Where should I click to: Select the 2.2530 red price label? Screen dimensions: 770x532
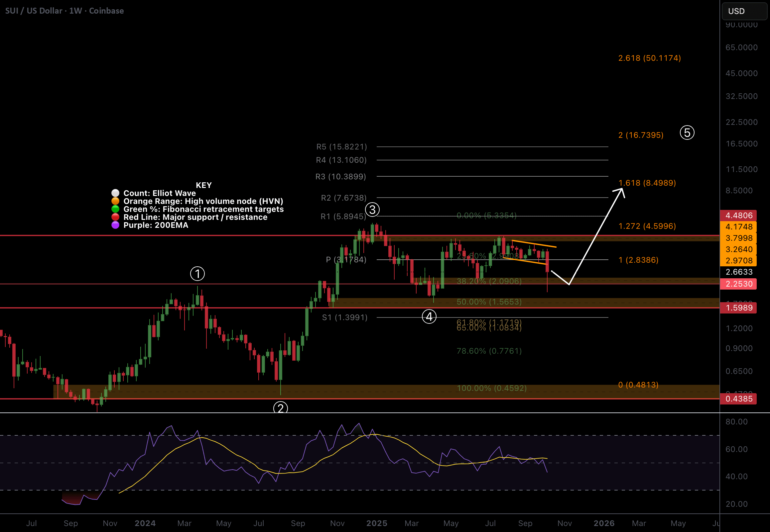pyautogui.click(x=738, y=284)
